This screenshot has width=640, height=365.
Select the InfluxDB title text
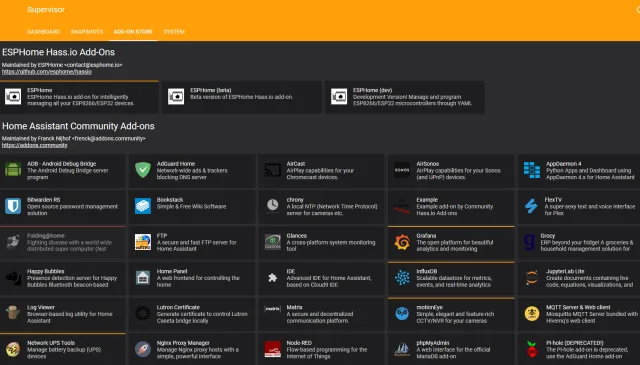(x=427, y=272)
